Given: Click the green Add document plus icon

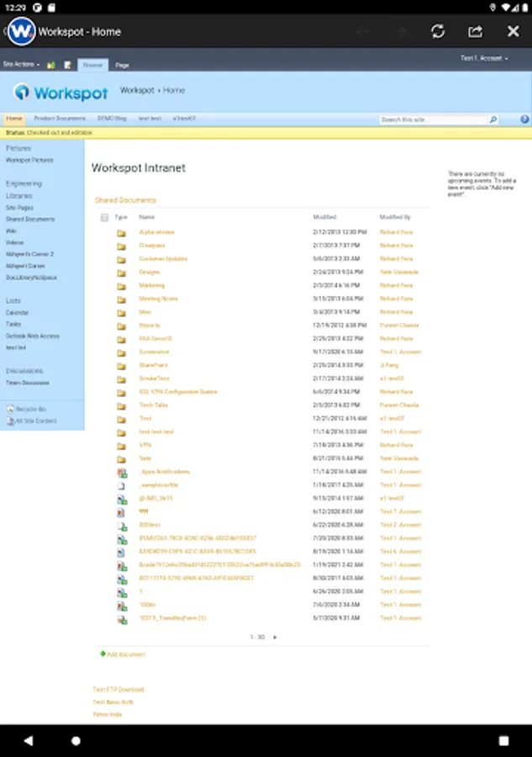Looking at the screenshot, I should coord(103,654).
